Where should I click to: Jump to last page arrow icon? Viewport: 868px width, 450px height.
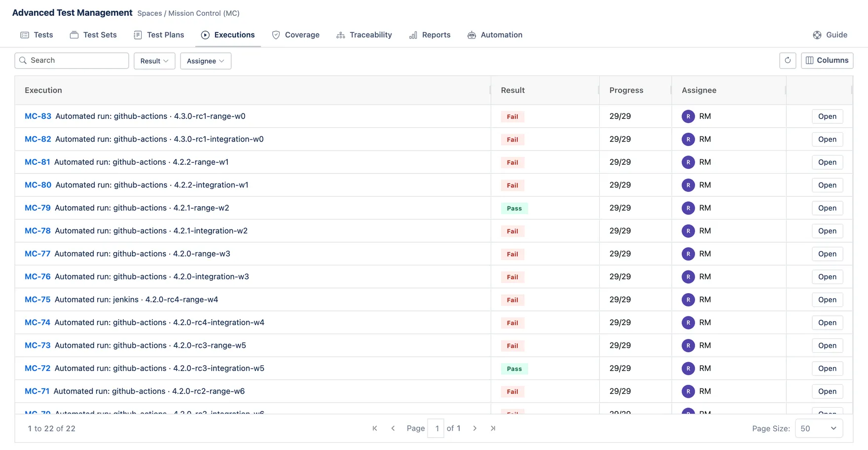coord(493,428)
